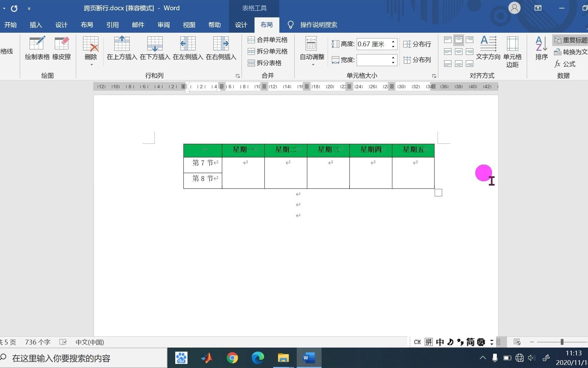Select the Draw Table (绘制表格) tool
The image size is (588, 368).
click(x=37, y=49)
